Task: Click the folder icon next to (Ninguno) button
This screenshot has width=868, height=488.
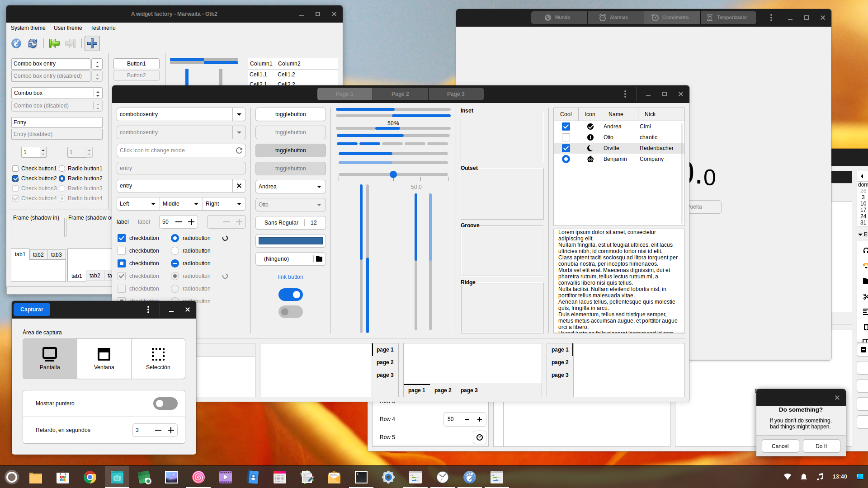Action: pyautogui.click(x=319, y=258)
